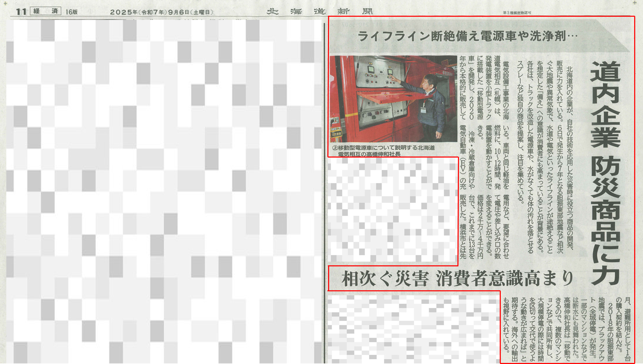Image resolution: width=643 pixels, height=364 pixels.
Task: Click the '16版' edition marker
Action: coord(72,12)
